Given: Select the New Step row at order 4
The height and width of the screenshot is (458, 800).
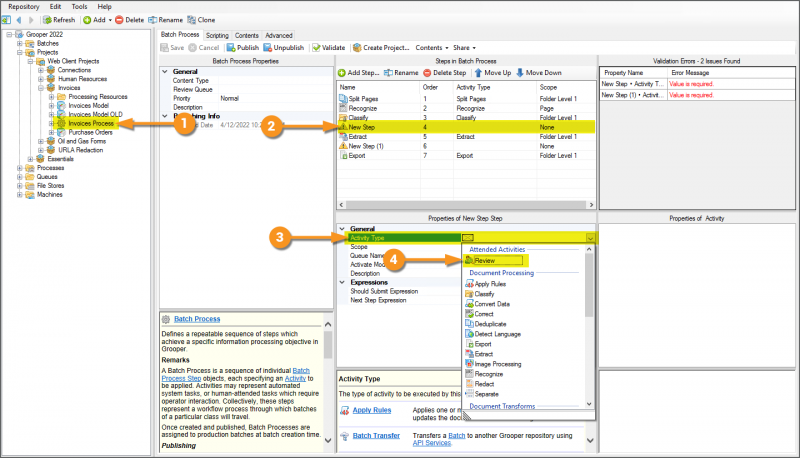Looking at the screenshot, I should point(466,127).
